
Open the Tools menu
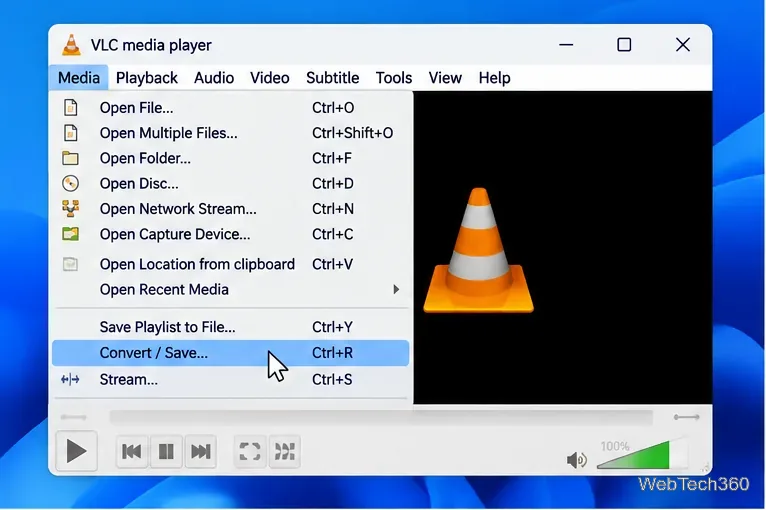point(394,78)
